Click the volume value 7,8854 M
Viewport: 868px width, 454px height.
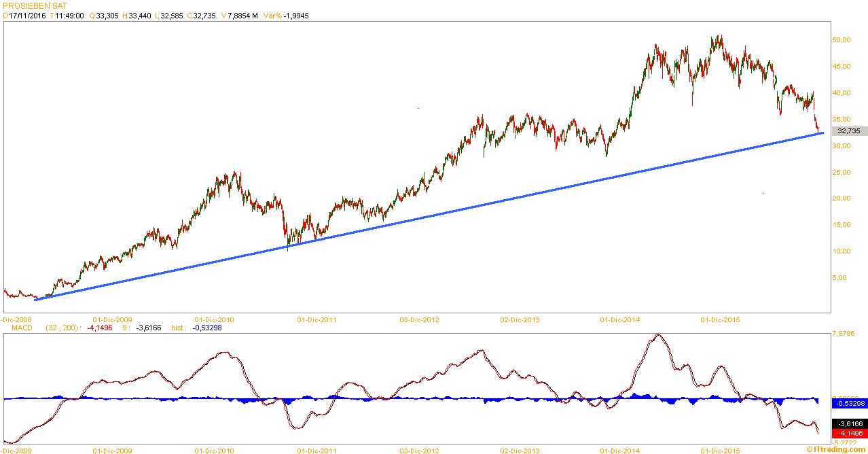tap(243, 15)
